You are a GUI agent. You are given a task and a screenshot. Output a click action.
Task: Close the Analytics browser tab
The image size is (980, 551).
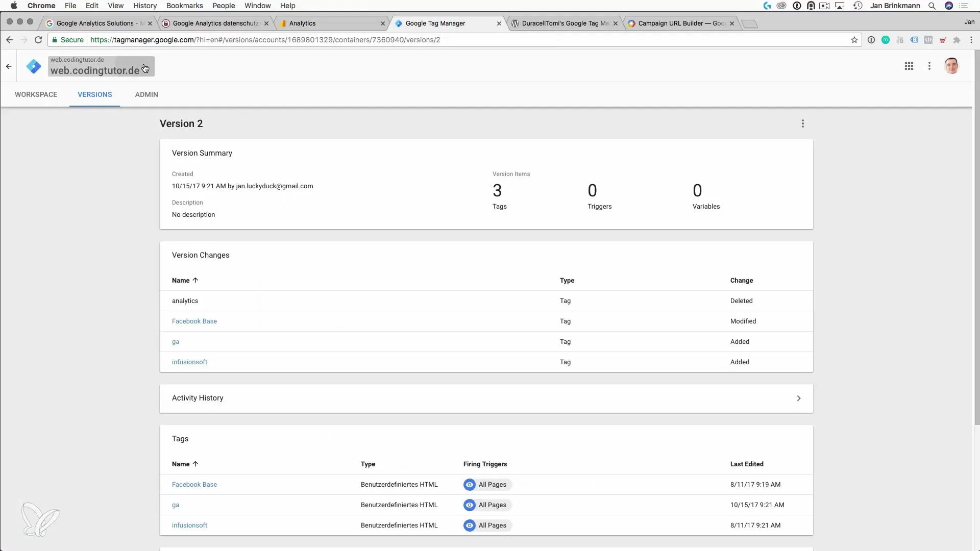pos(383,23)
